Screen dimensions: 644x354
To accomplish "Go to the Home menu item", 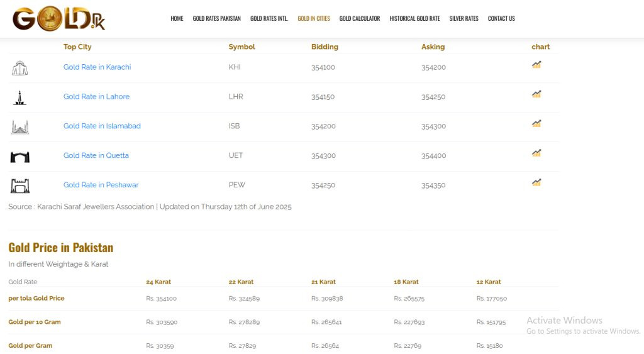I will click(177, 19).
